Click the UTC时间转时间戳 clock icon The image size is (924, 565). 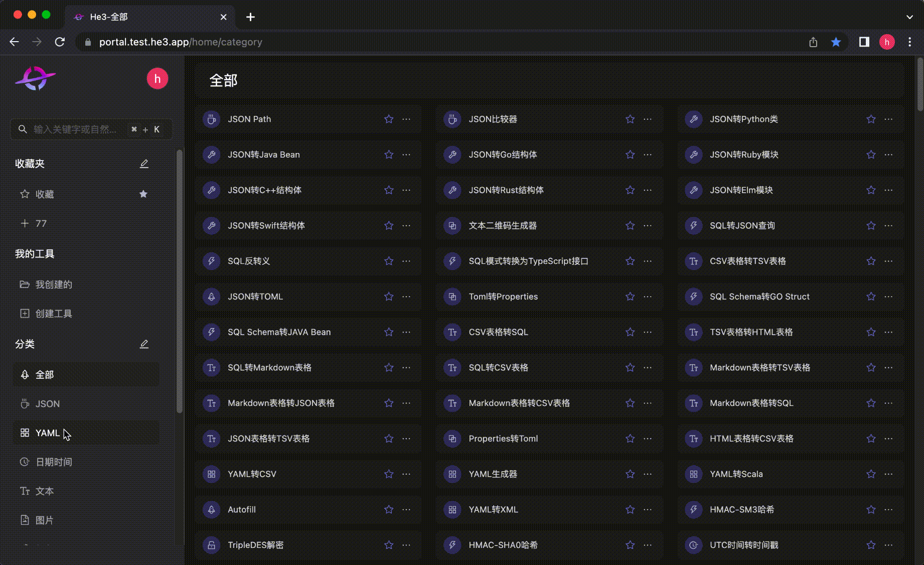pyautogui.click(x=693, y=545)
